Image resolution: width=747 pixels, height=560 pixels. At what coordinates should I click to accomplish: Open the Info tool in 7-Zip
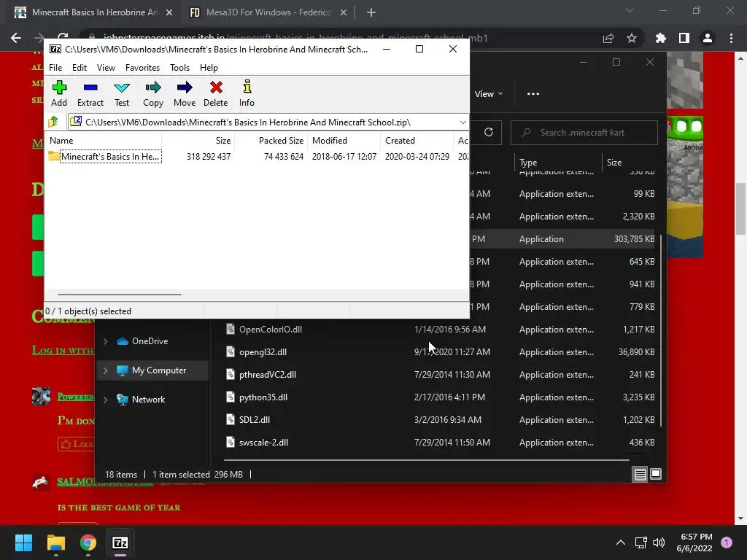click(x=247, y=93)
